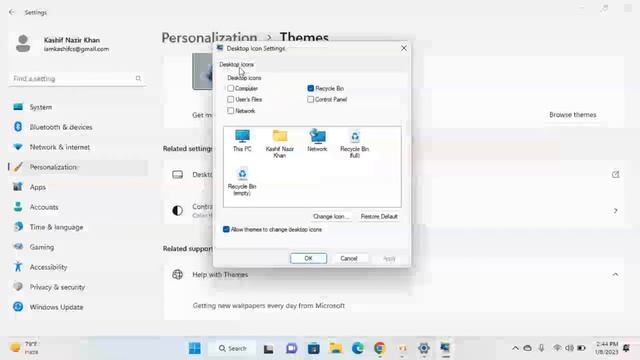Click Cancel in Desktop Icon Settings
Image resolution: width=640 pixels, height=360 pixels.
point(349,258)
